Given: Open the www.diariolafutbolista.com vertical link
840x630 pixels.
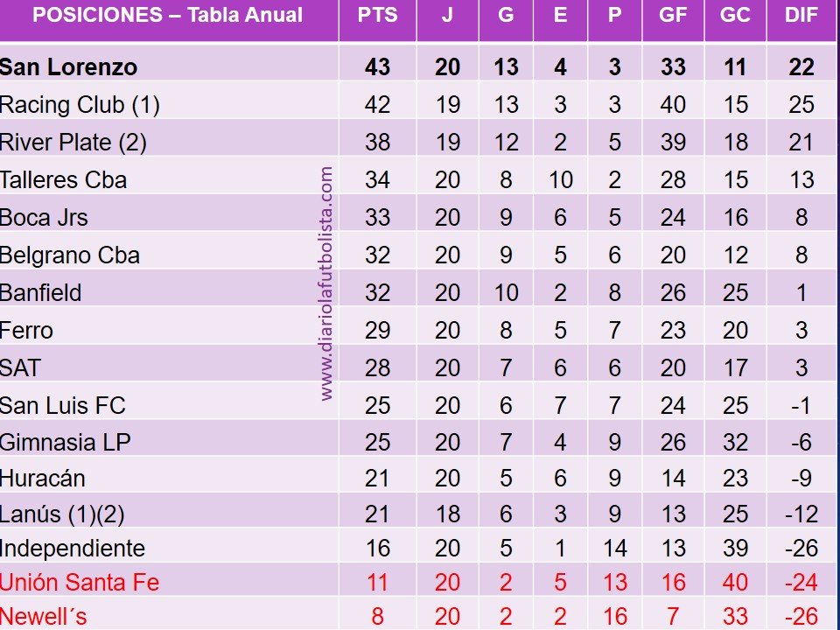Looking at the screenshot, I should pos(325,283).
